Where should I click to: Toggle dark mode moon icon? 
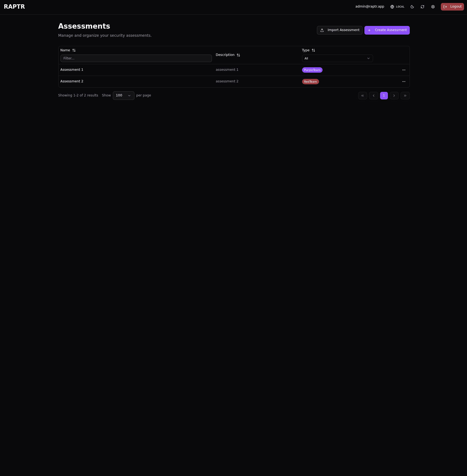click(x=412, y=7)
